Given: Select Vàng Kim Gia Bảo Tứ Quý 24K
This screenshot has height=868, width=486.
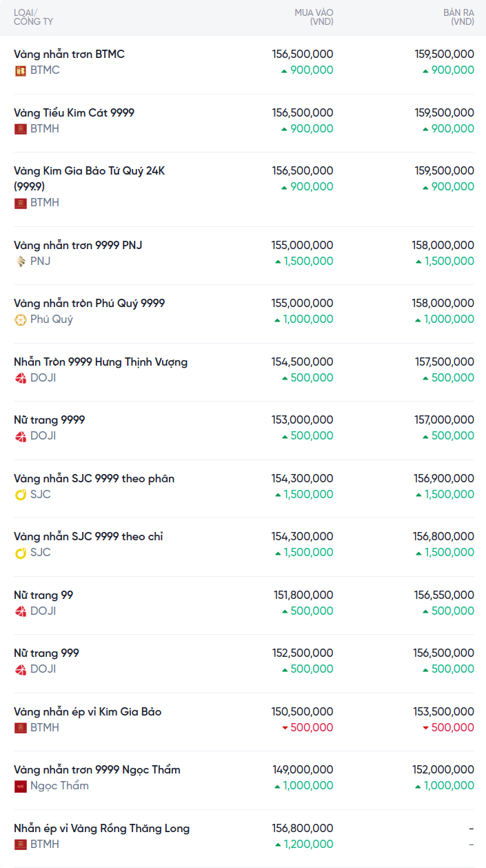Looking at the screenshot, I should 89,171.
